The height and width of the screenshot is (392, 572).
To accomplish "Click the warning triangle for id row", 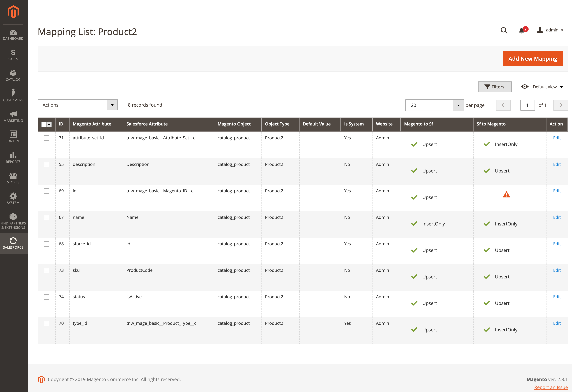I will 506,195.
